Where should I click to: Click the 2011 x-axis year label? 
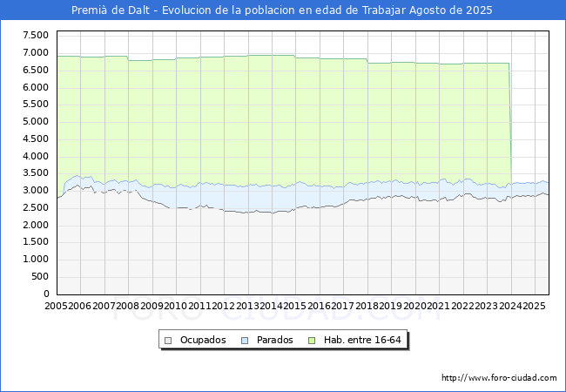pos(199,306)
